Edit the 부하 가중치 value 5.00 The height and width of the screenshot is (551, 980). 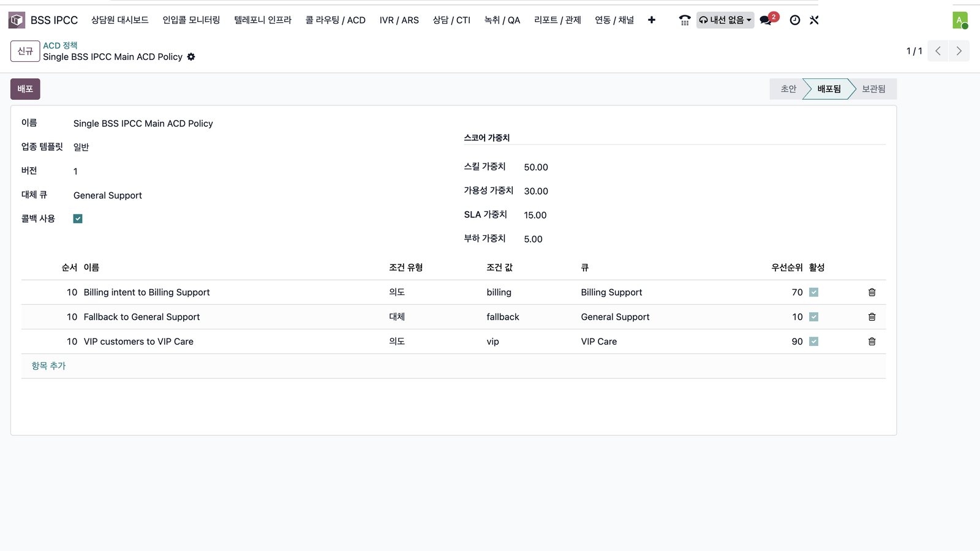click(533, 239)
